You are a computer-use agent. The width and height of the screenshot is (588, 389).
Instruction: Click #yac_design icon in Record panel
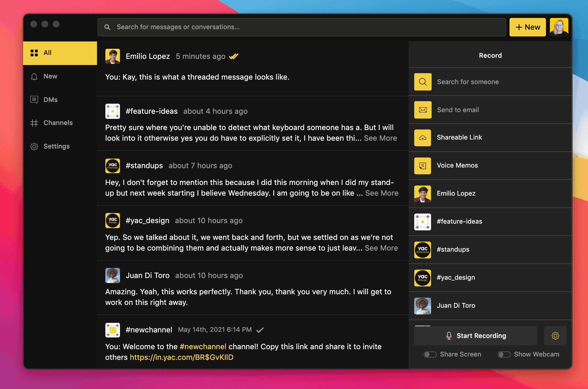point(423,278)
